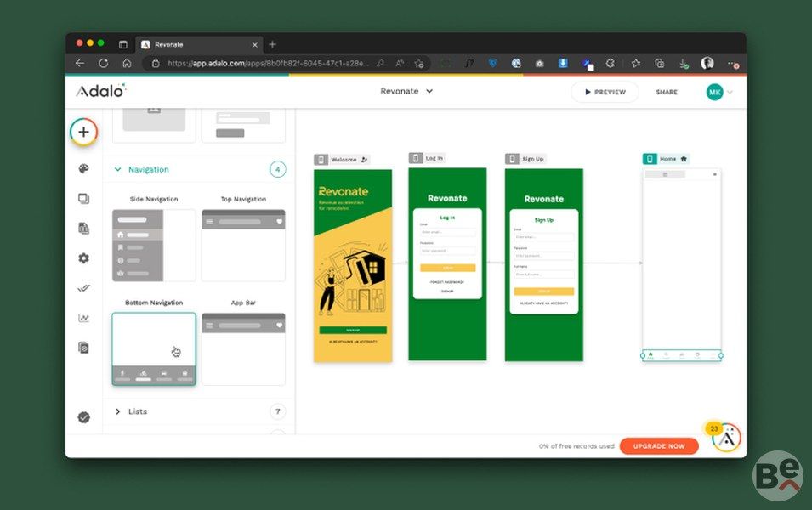Click the Upgrade Now button
812x510 pixels.
pos(659,445)
